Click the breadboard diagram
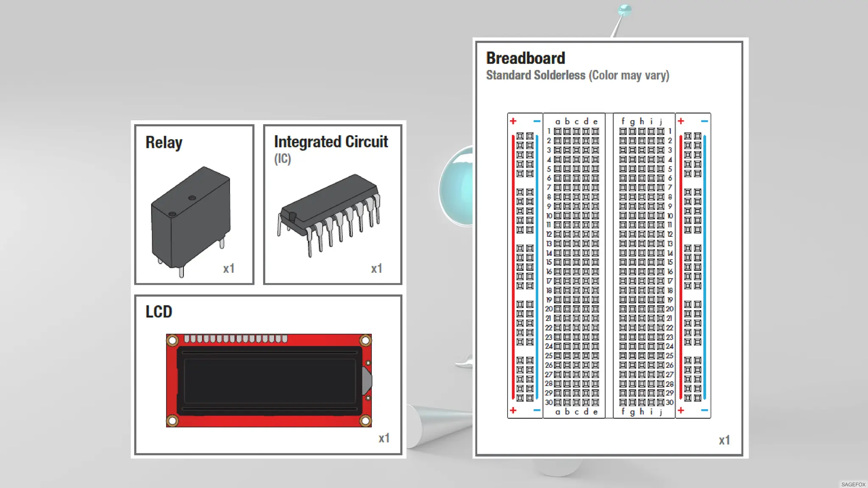868x488 pixels. (x=609, y=266)
